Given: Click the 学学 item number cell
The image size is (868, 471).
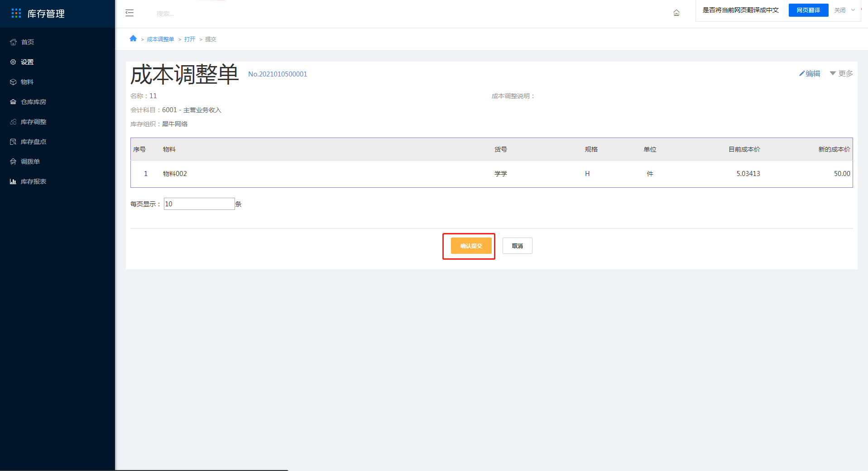Looking at the screenshot, I should tap(501, 174).
